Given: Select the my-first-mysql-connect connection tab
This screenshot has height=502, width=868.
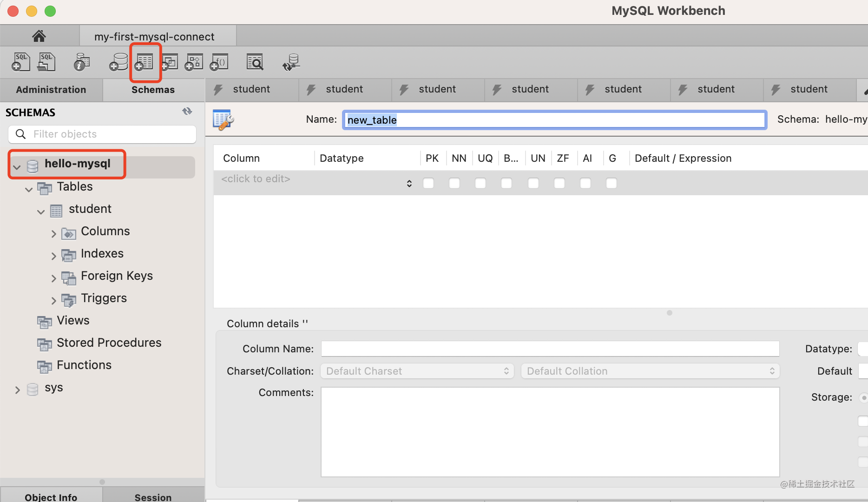Looking at the screenshot, I should click(158, 36).
